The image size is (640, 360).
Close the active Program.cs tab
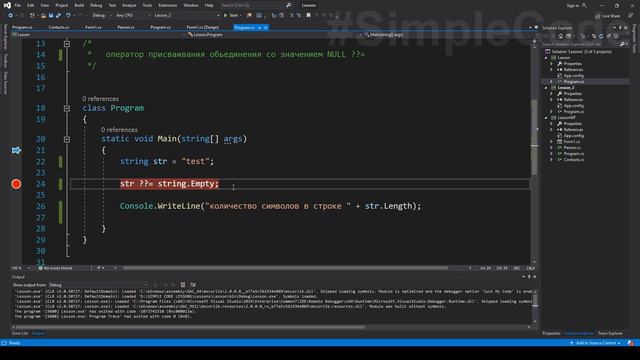[x=265, y=27]
